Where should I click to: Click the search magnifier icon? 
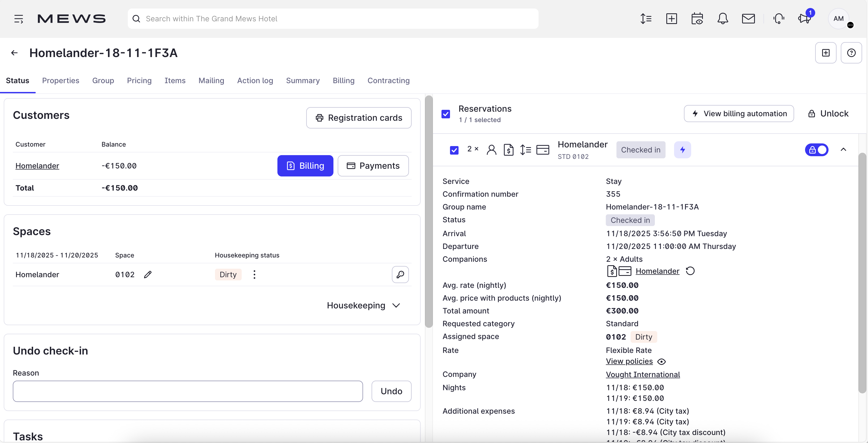pos(136,19)
